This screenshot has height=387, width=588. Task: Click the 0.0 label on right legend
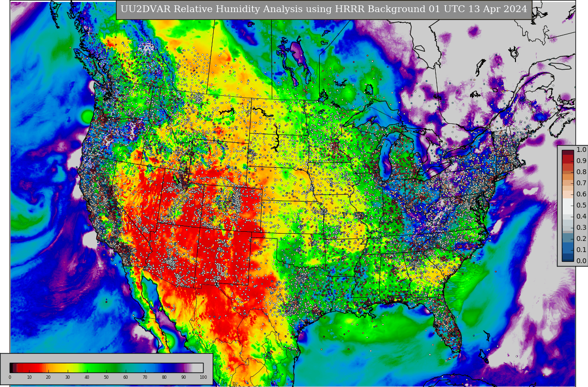[581, 261]
